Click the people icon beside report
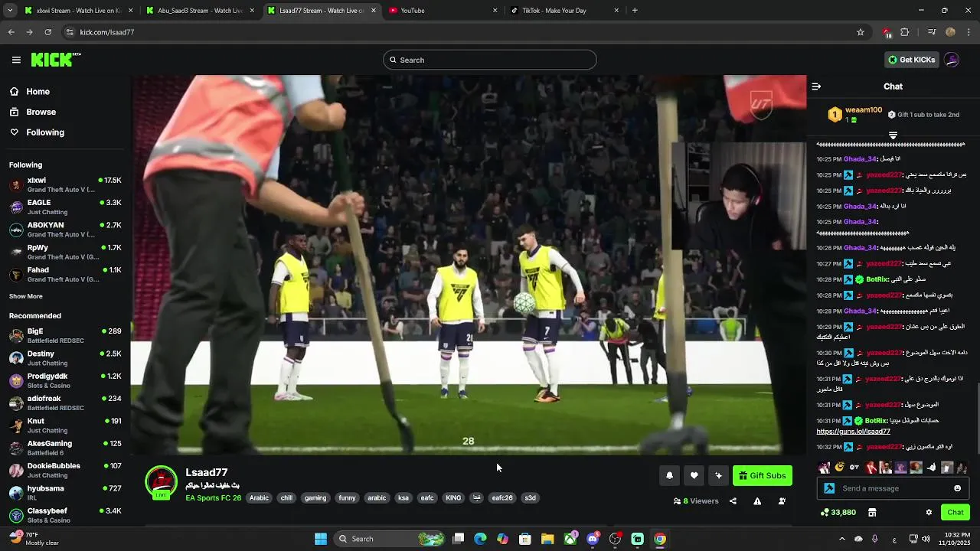 782,501
